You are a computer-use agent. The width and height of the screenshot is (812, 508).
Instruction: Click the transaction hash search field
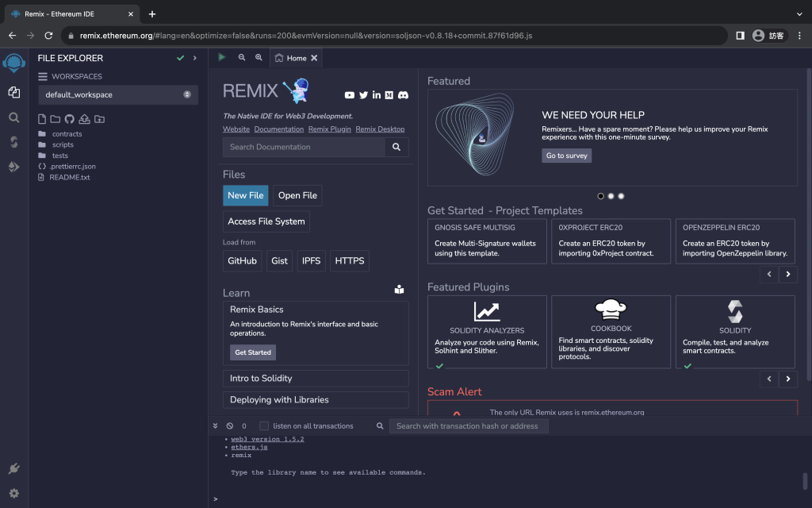click(x=469, y=426)
